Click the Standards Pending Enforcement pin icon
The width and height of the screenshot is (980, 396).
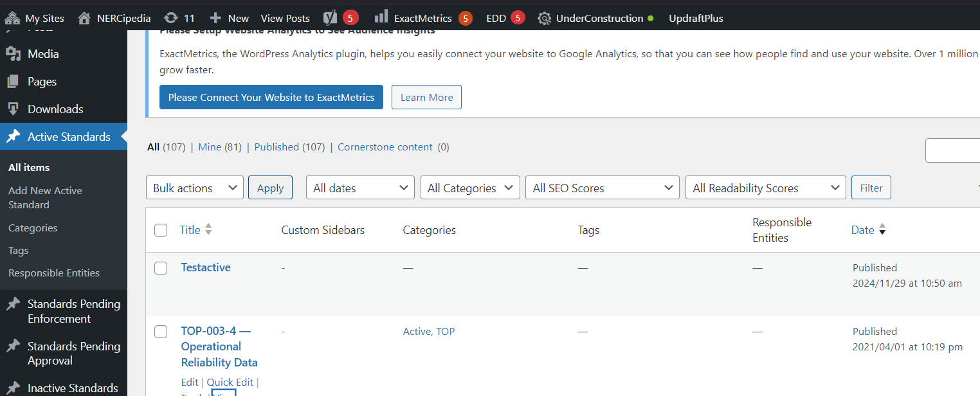click(x=13, y=304)
